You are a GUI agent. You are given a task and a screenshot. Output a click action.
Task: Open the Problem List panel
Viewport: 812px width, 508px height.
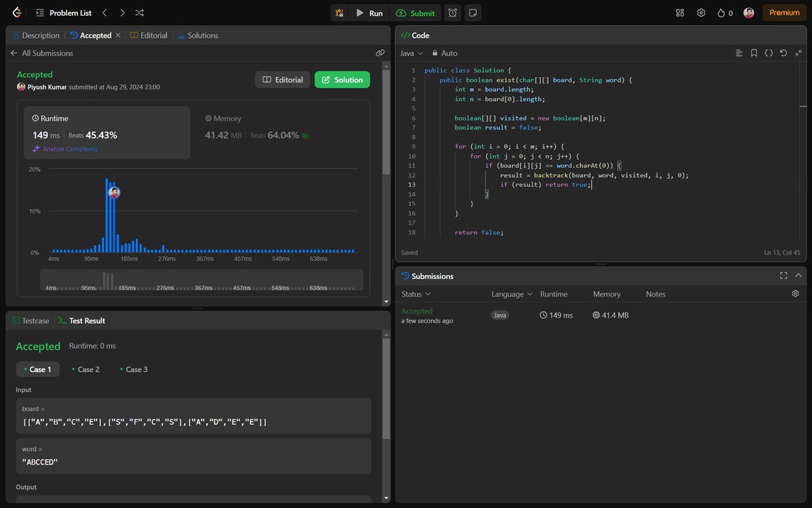coord(64,13)
